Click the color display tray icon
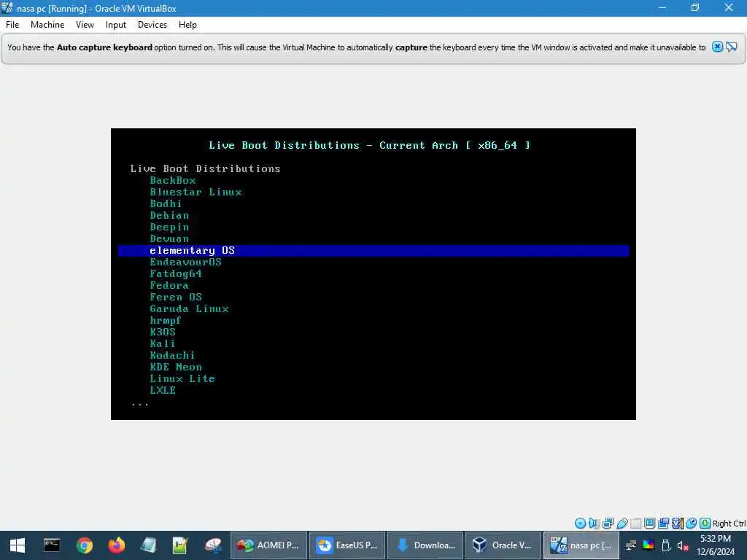 649,545
